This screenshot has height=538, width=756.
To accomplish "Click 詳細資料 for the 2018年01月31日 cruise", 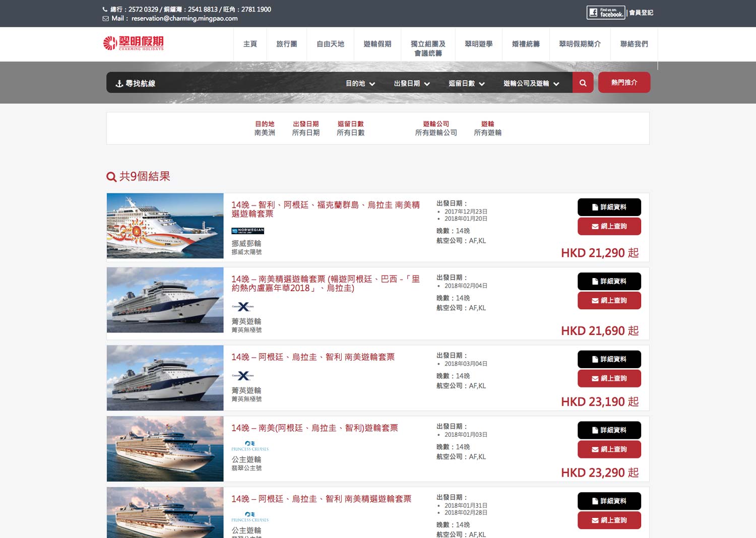I will 609,501.
